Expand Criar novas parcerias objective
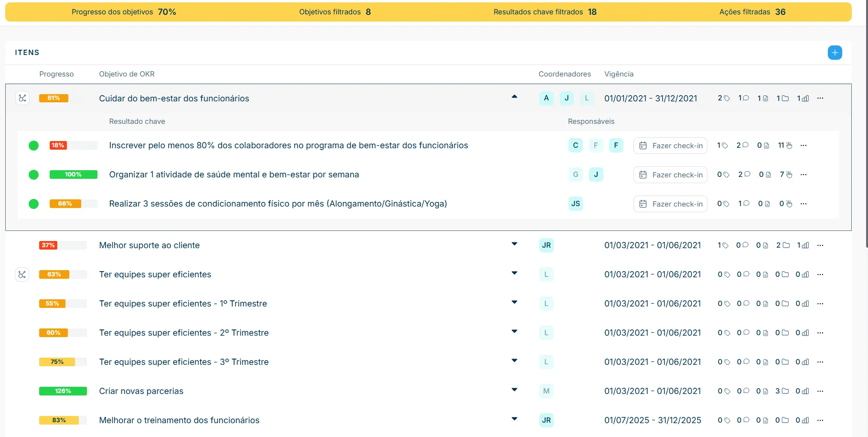The image size is (868, 437). (x=514, y=390)
